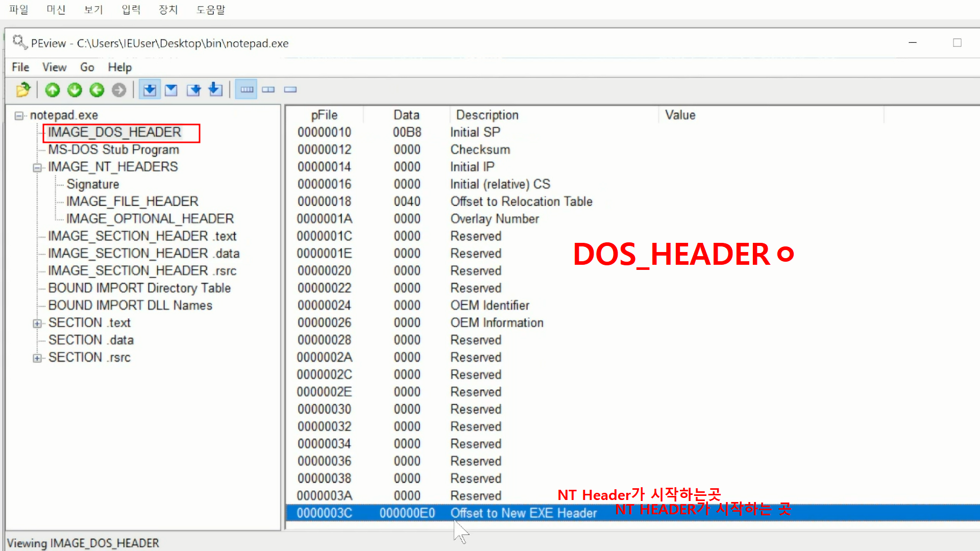Click the 0000003A pFile address
The height and width of the screenshot is (551, 980).
tap(324, 496)
